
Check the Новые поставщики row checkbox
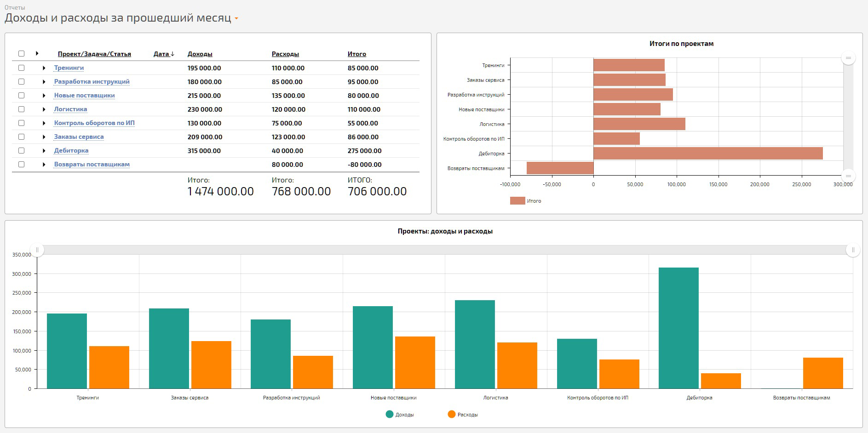[21, 95]
